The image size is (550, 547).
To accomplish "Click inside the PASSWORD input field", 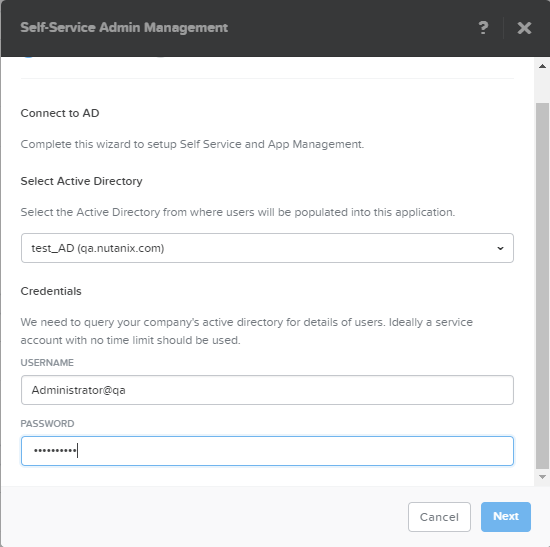I will [x=267, y=451].
